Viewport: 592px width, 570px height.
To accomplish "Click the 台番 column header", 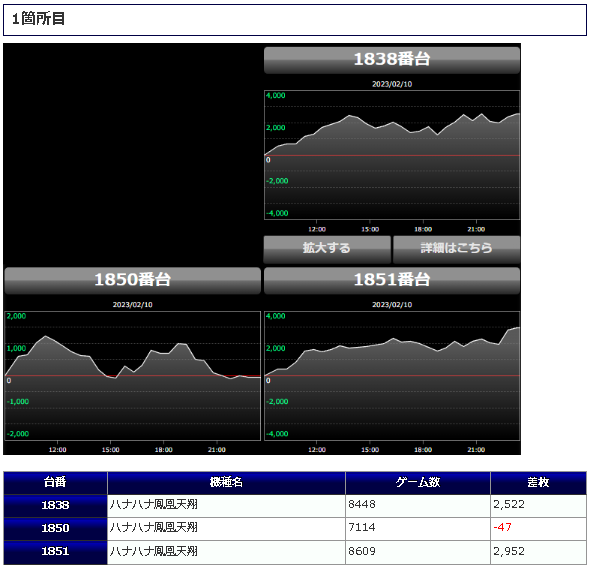I will (x=56, y=483).
